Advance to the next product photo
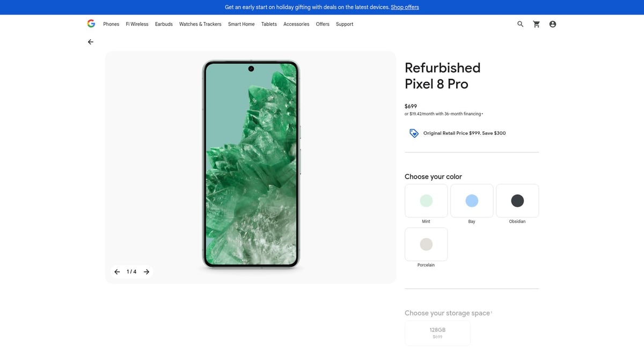The width and height of the screenshot is (644, 362). coord(146,271)
